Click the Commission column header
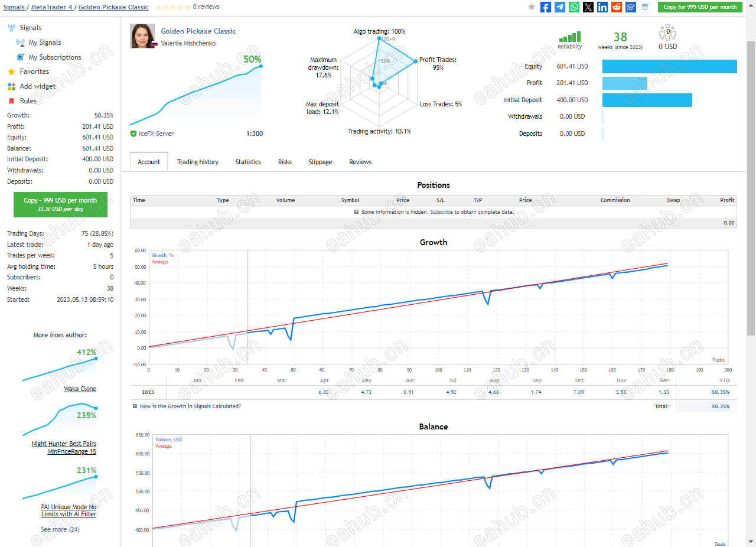Screen dimensions: 756x547 tap(615, 200)
